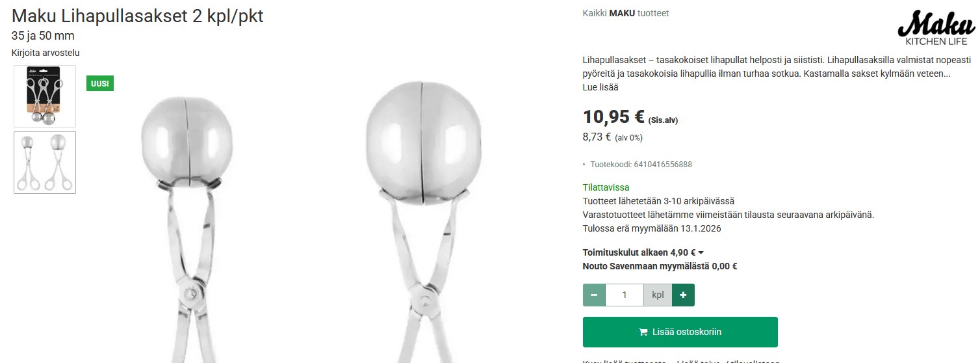The height and width of the screenshot is (363, 980).
Task: Open the Kirjoita arvostelu review link
Action: click(45, 53)
